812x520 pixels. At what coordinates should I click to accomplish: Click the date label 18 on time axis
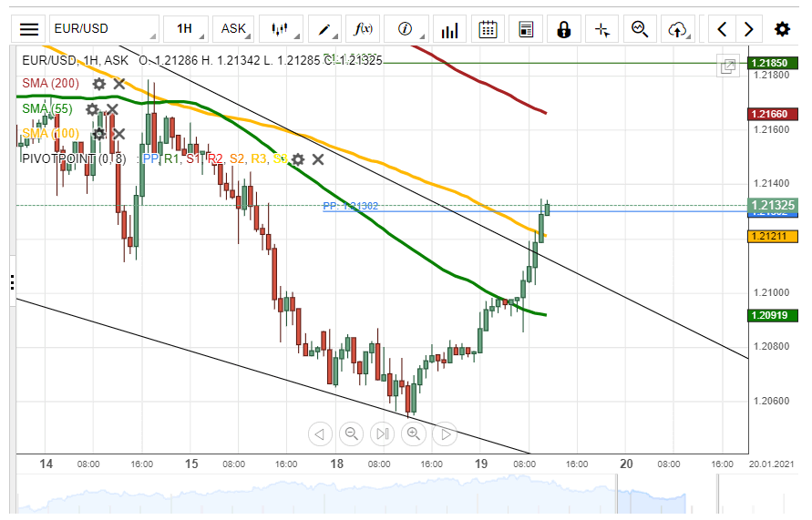(x=336, y=464)
